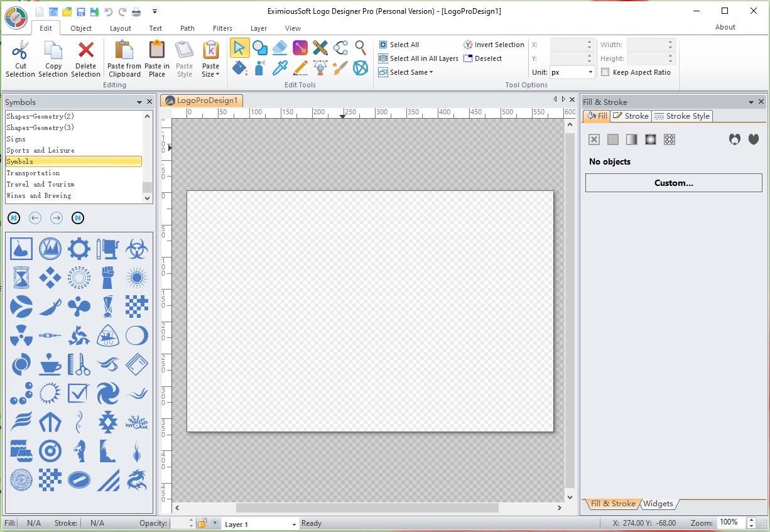Click the Cut Selection scissors button

tap(21, 59)
